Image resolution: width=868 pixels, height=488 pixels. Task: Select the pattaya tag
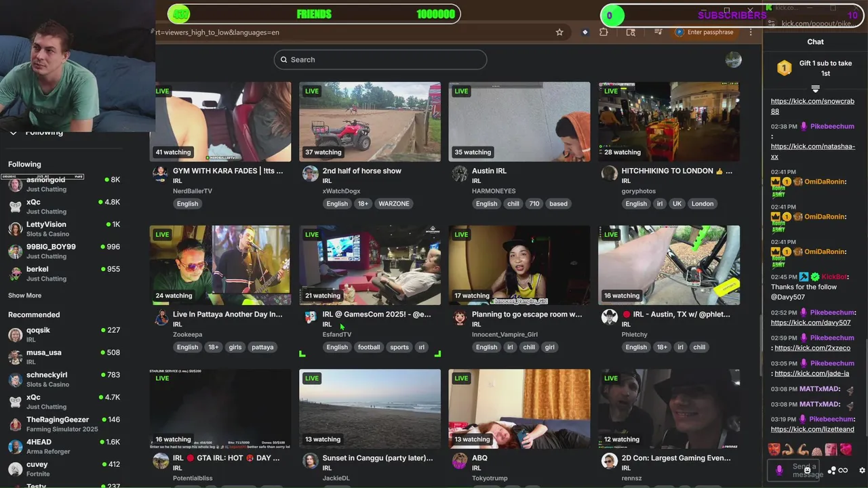(262, 347)
